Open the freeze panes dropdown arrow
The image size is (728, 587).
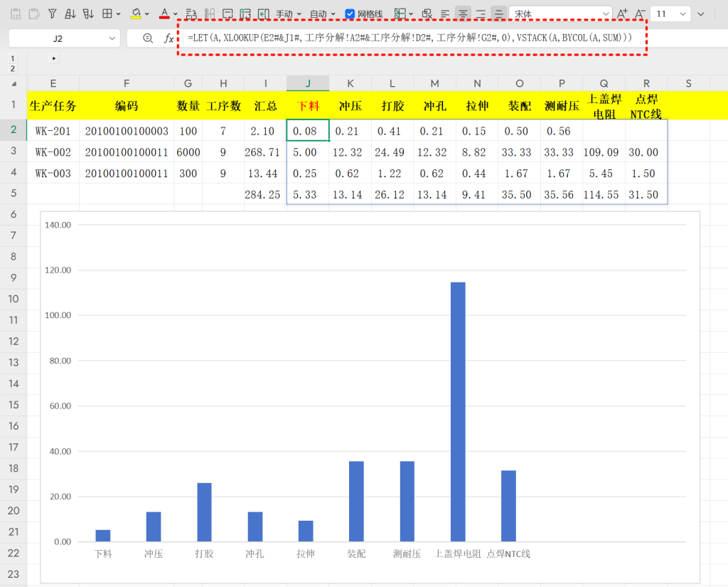[x=411, y=14]
